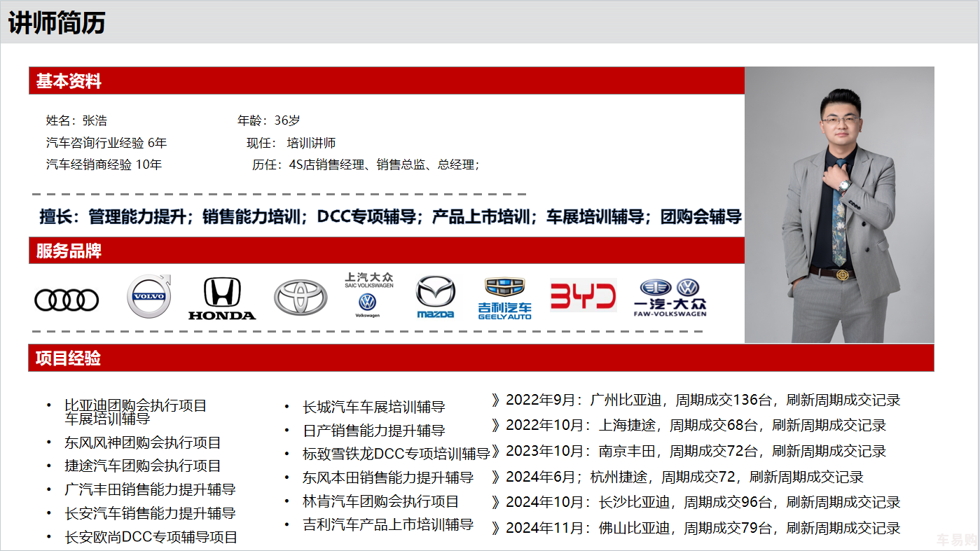Click the bullet 长安欧尚DCC专项辅导项目

point(151,537)
